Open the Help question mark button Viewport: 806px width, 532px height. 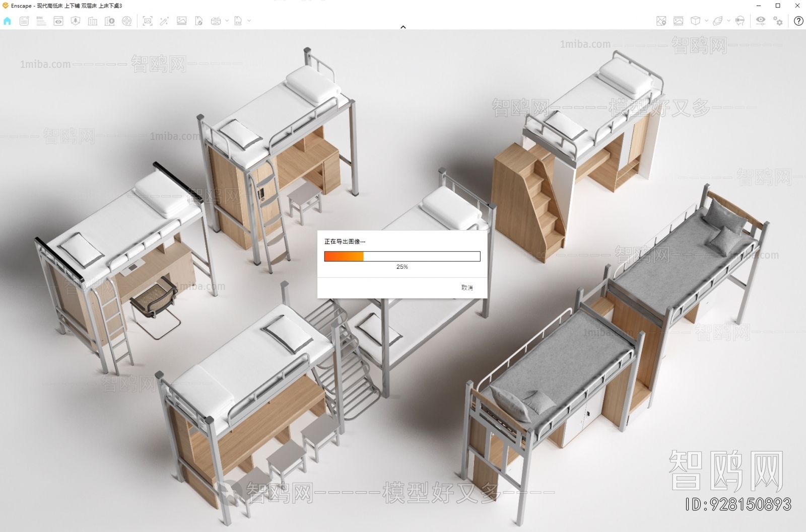pos(798,21)
